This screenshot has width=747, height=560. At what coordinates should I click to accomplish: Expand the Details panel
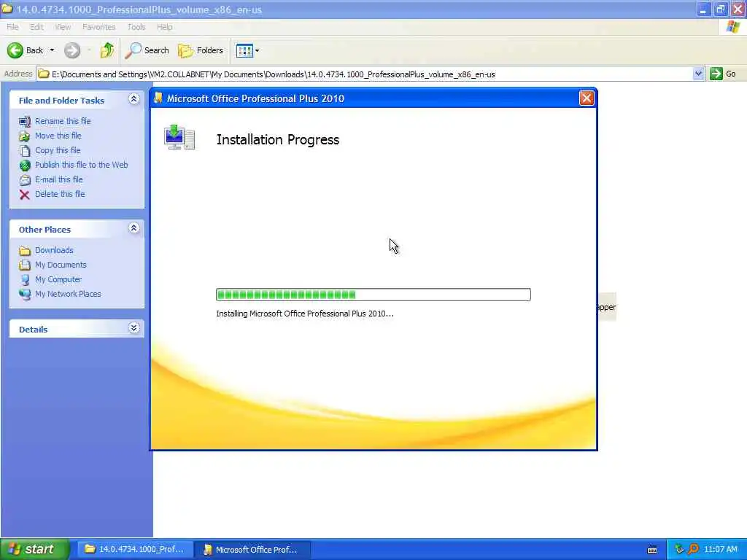134,328
